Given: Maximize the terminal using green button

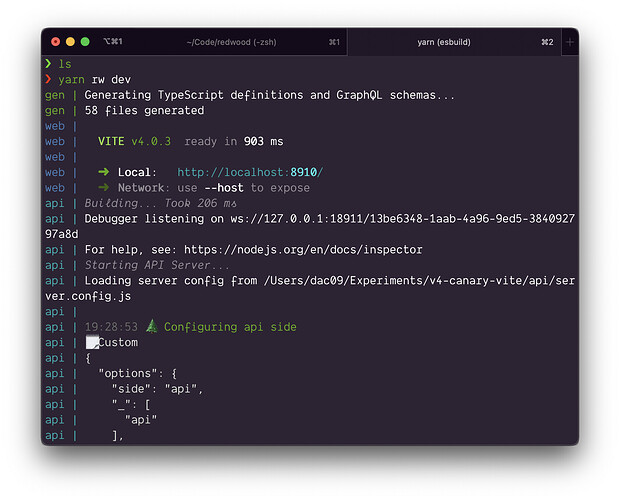Looking at the screenshot, I should [x=85, y=42].
